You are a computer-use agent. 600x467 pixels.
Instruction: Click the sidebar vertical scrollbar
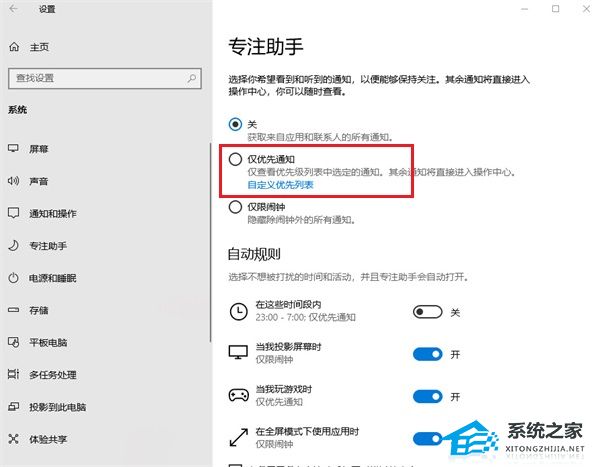pos(210,243)
